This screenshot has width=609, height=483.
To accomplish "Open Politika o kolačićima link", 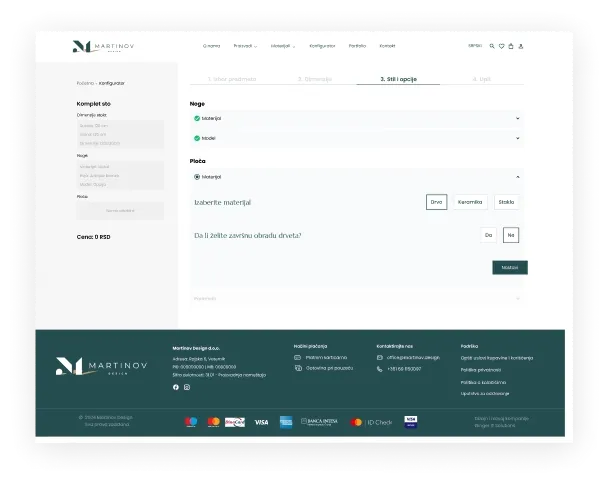I will pyautogui.click(x=483, y=382).
